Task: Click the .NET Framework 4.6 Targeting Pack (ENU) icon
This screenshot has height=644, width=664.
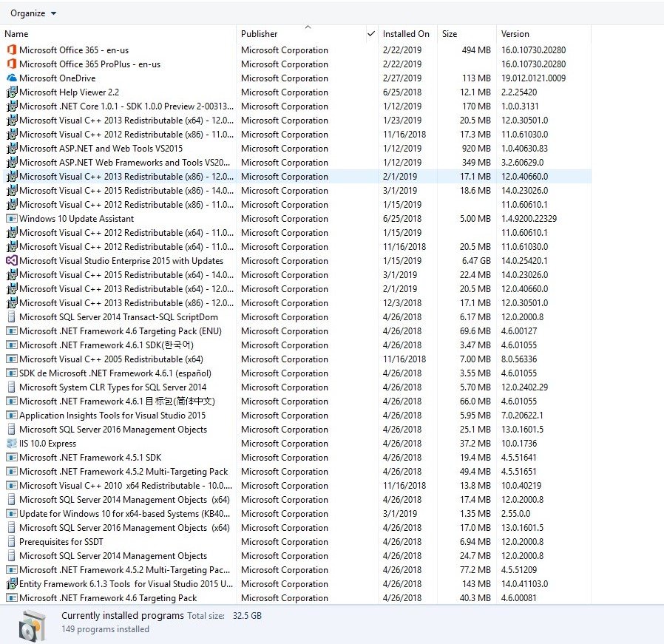Action: pos(12,331)
